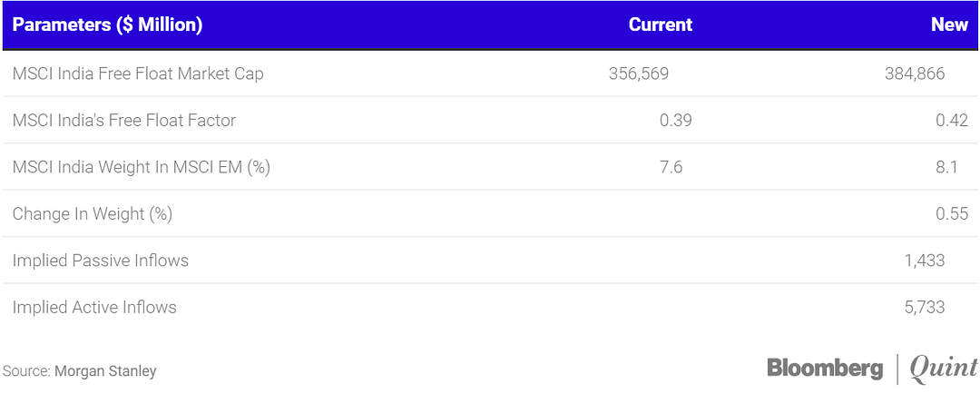Click the current weight value 7.6

(x=671, y=167)
